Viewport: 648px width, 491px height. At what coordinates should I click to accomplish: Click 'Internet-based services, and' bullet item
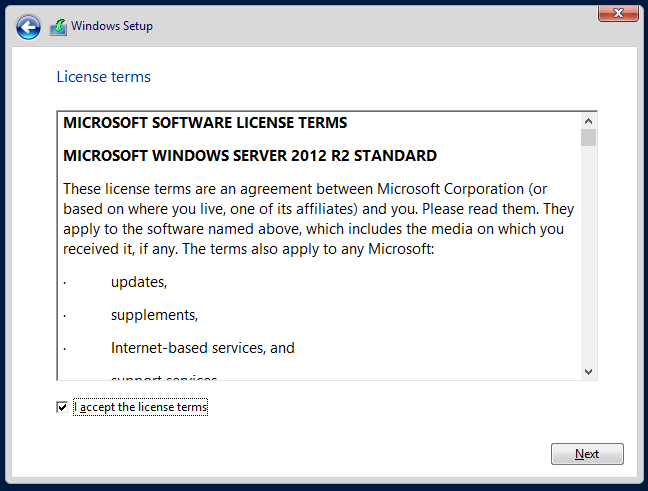(x=202, y=348)
